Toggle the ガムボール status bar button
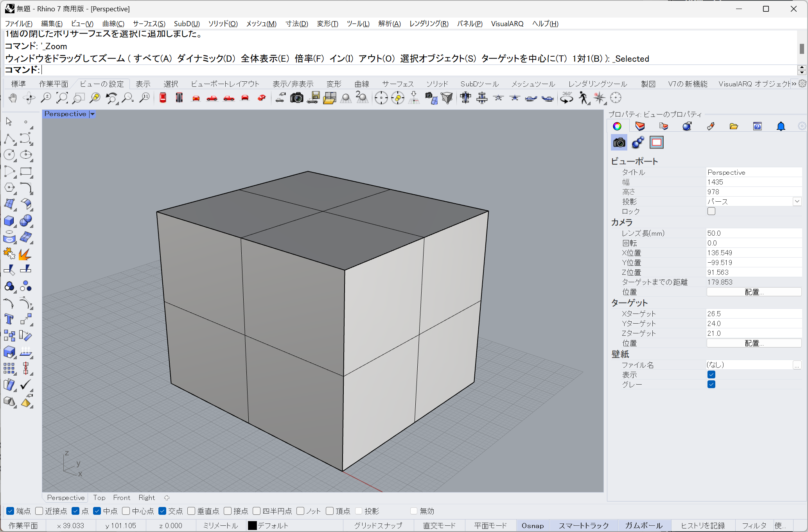The width and height of the screenshot is (808, 532). point(643,525)
